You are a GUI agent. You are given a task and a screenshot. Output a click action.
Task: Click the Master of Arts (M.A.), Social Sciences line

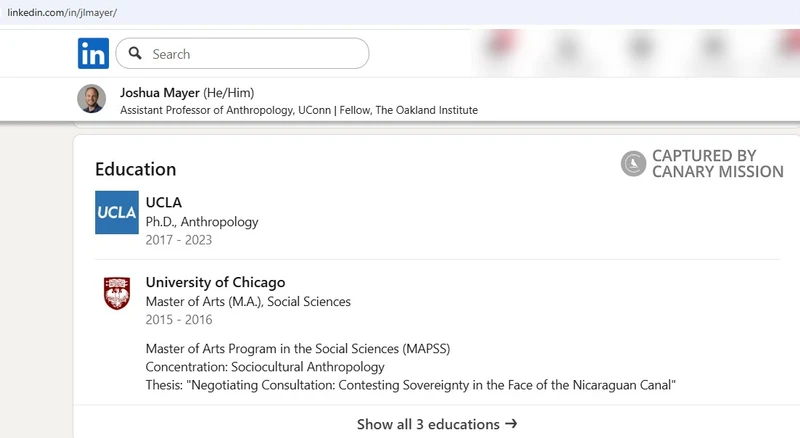248,302
